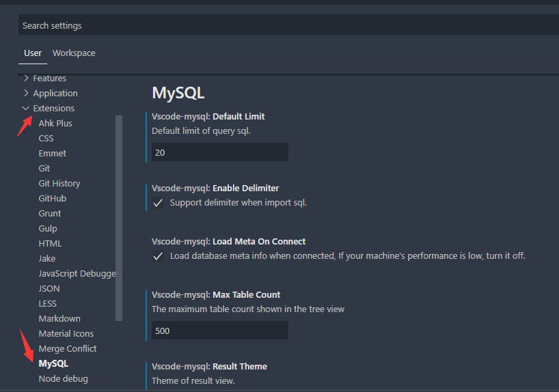Open Material Icons extension settings
559x392 pixels.
[x=66, y=333]
